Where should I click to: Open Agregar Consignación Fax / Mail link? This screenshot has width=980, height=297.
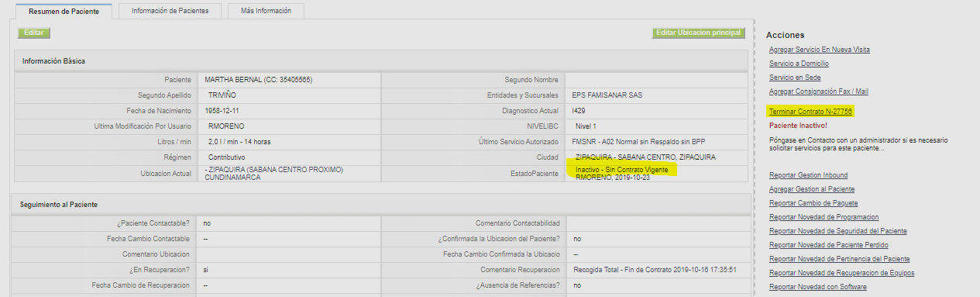[818, 92]
